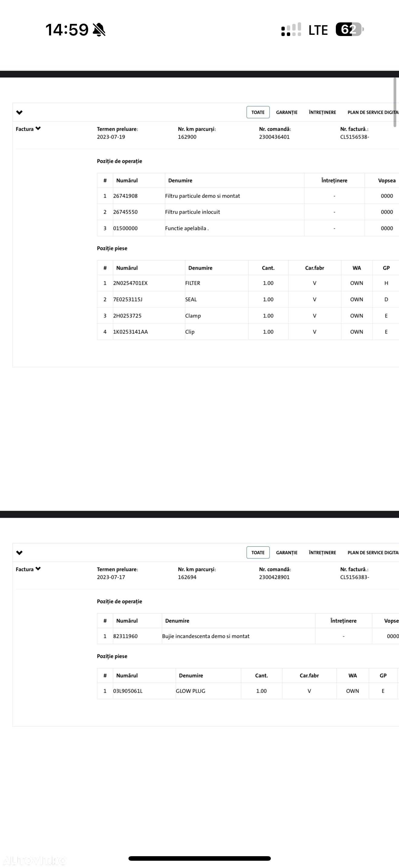The width and height of the screenshot is (399, 868).
Task: Select operation number 26745550
Action: pos(125,212)
